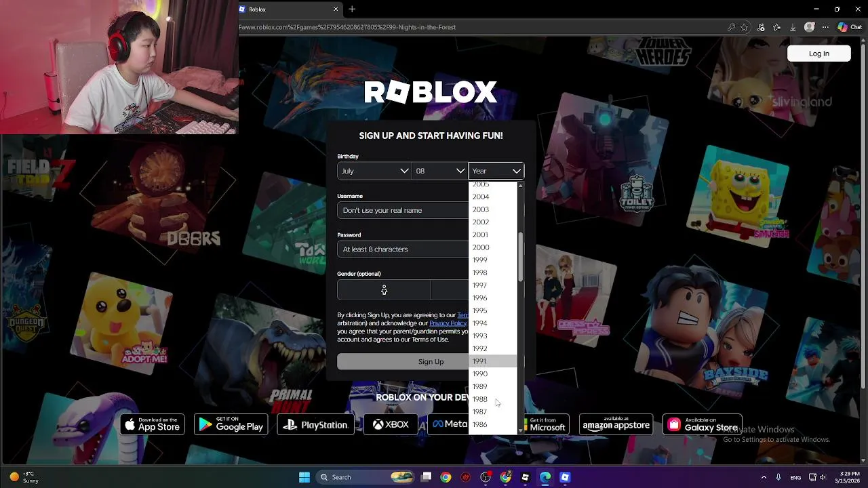The width and height of the screenshot is (868, 488).
Task: Open the browser profile avatar
Action: coord(809,27)
